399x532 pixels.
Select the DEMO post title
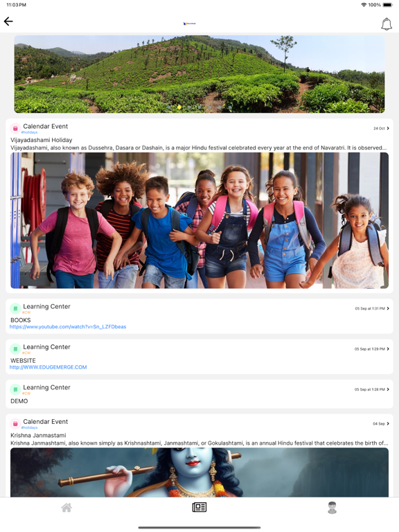pos(19,401)
